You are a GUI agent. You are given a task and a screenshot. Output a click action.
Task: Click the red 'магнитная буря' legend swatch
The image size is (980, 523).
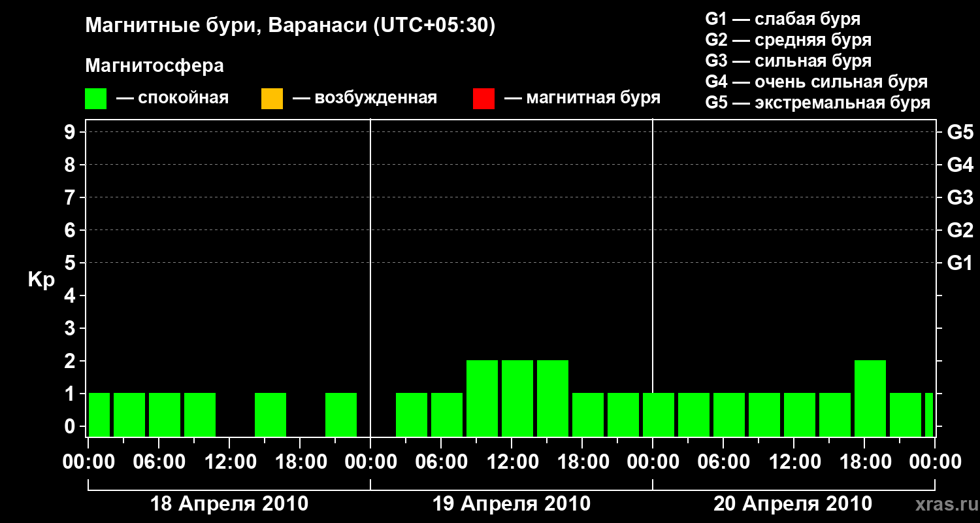(483, 99)
